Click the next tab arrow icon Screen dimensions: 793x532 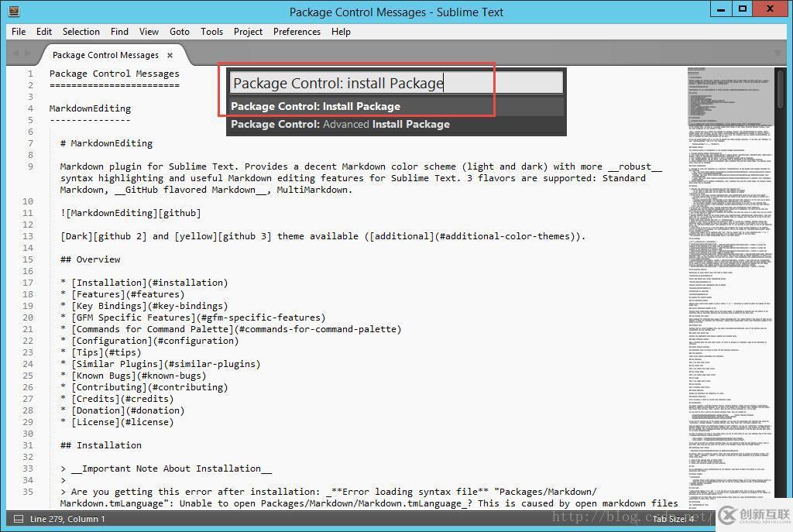pos(27,53)
